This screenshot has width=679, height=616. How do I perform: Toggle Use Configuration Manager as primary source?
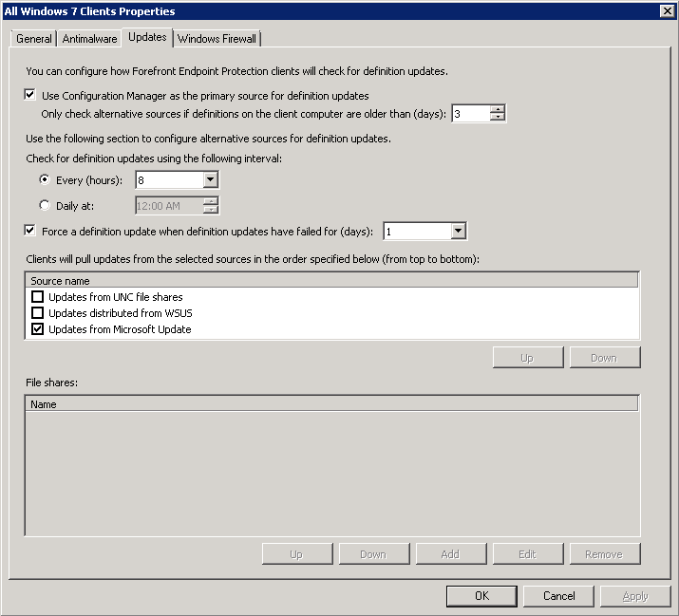coord(30,96)
